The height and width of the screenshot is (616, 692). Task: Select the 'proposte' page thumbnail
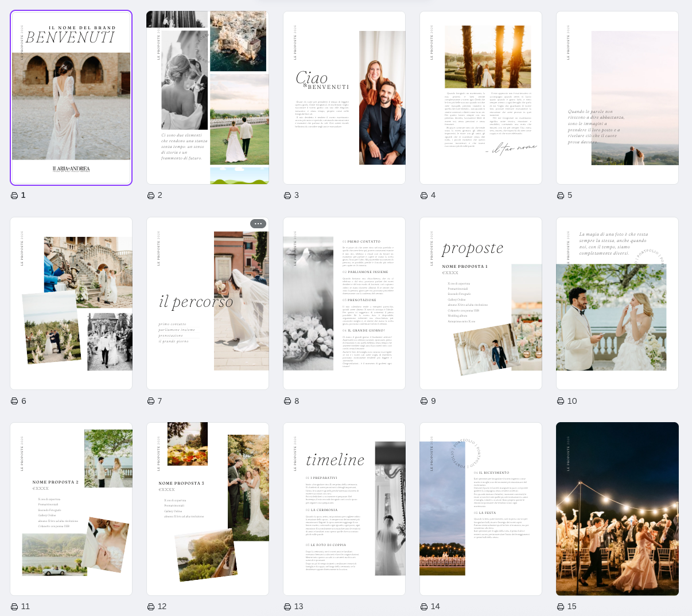tap(481, 303)
